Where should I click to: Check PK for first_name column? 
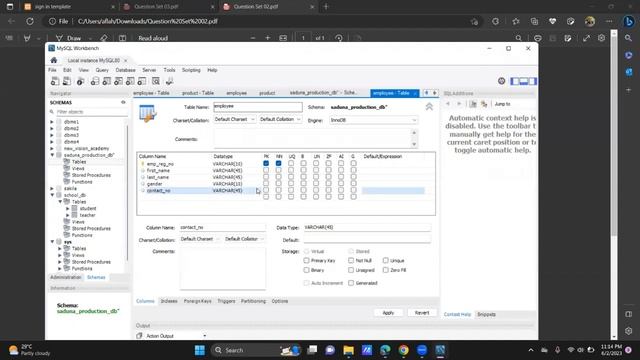point(266,170)
